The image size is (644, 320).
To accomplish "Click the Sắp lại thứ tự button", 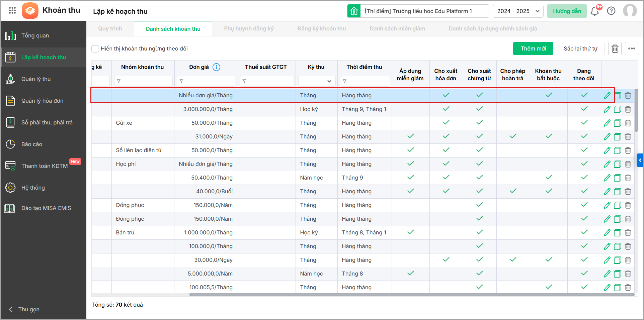I will [x=580, y=49].
